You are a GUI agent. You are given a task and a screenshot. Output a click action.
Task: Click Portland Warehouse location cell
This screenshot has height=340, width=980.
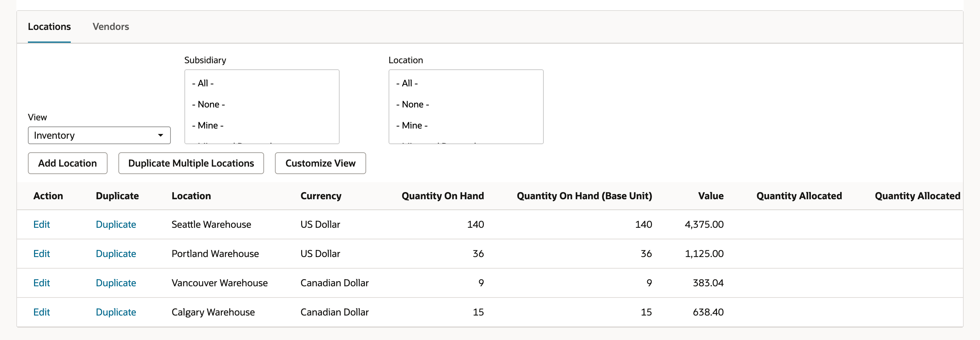pos(215,254)
